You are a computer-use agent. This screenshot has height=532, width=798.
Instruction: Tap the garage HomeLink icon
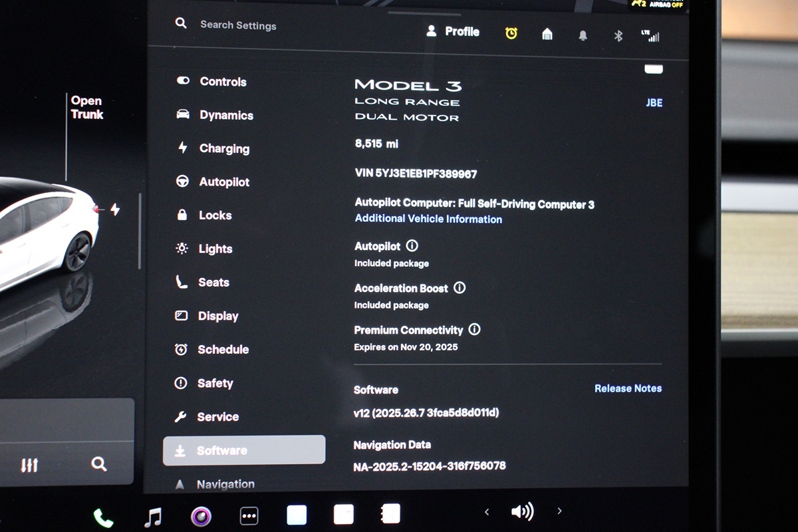click(x=547, y=34)
